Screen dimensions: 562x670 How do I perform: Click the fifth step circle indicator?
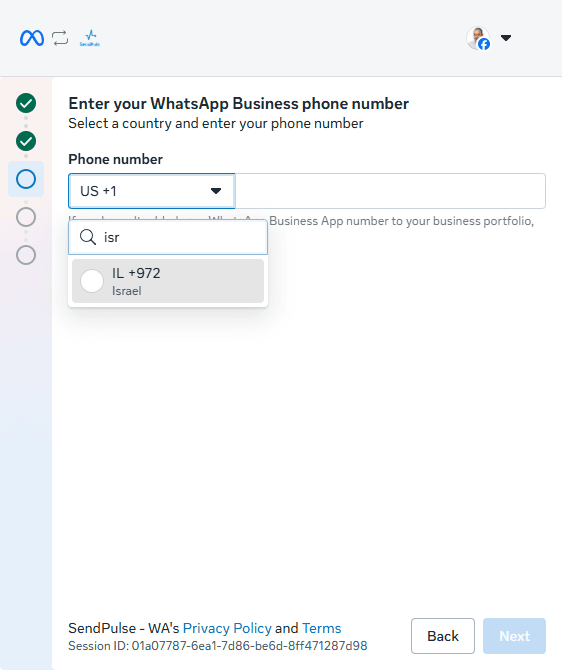click(26, 255)
